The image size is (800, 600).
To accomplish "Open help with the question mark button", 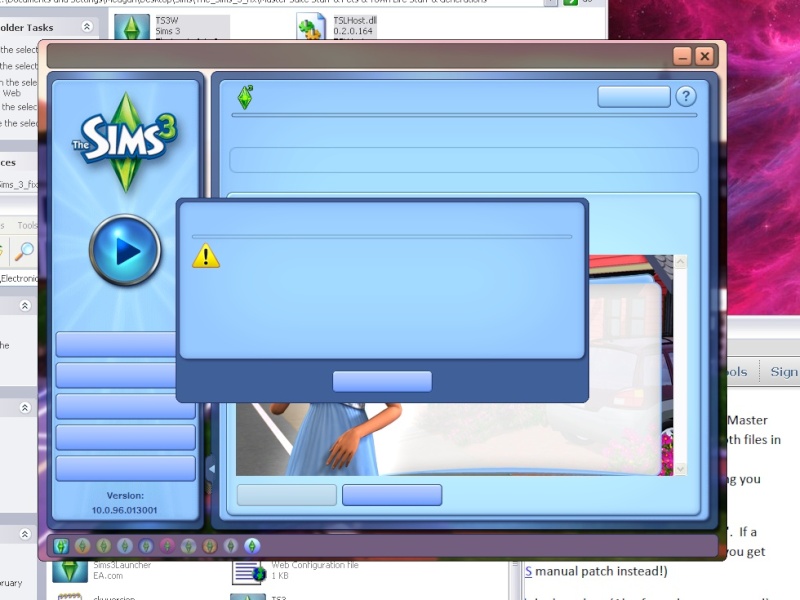I will coord(686,96).
